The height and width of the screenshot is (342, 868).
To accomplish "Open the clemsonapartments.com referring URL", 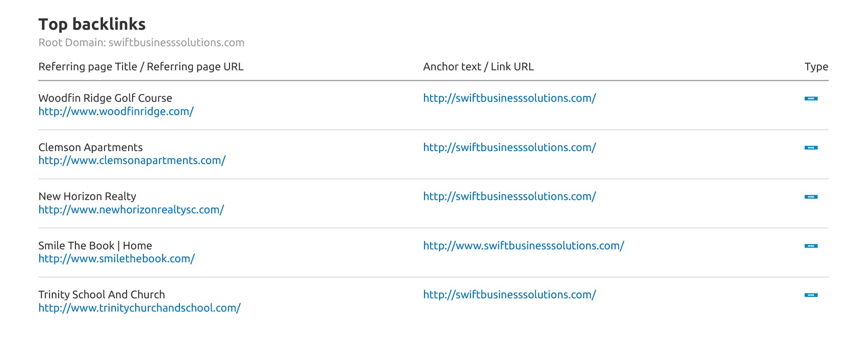I will [x=132, y=161].
